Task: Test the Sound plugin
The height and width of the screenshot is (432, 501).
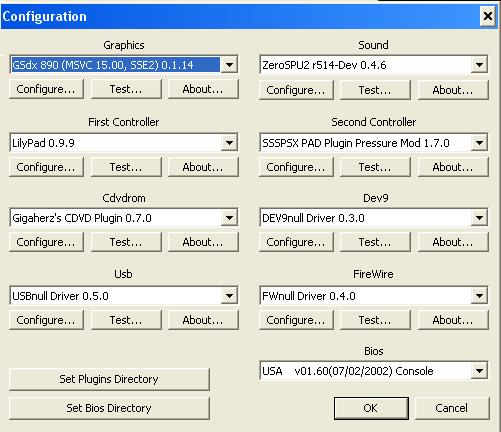Action: [x=375, y=90]
